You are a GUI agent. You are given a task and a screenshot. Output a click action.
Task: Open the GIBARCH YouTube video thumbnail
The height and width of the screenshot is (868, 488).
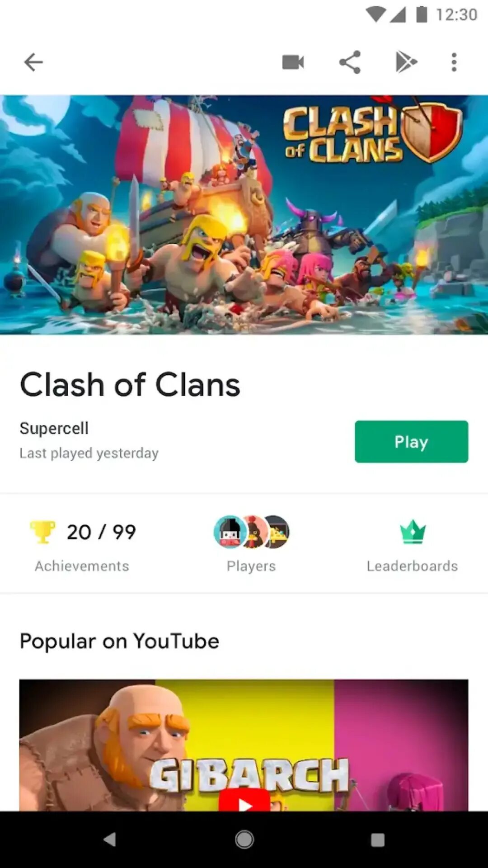(244, 745)
